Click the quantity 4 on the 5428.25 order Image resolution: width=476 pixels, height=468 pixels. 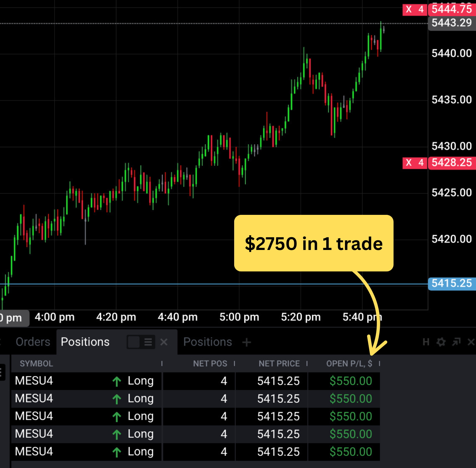[x=421, y=163]
